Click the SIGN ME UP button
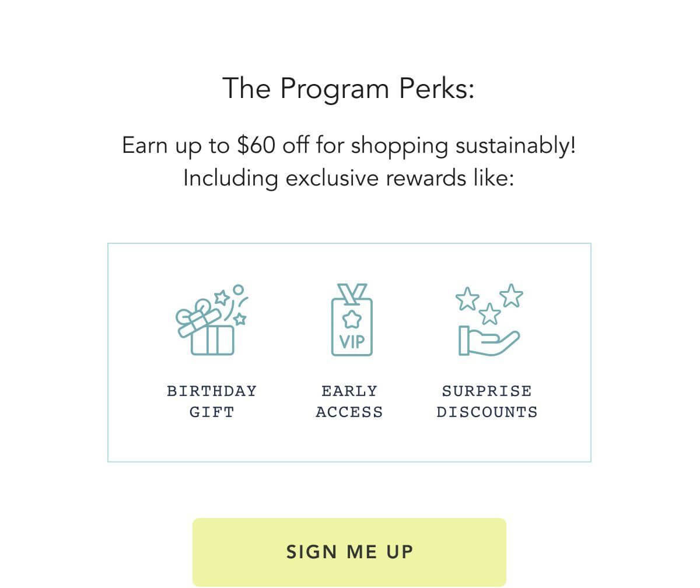Screen dimensions: 700x588 click(x=349, y=552)
